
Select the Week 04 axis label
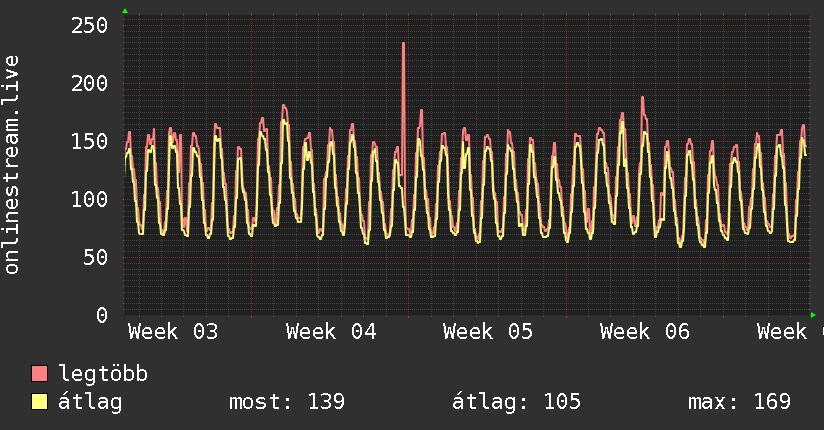tap(330, 332)
